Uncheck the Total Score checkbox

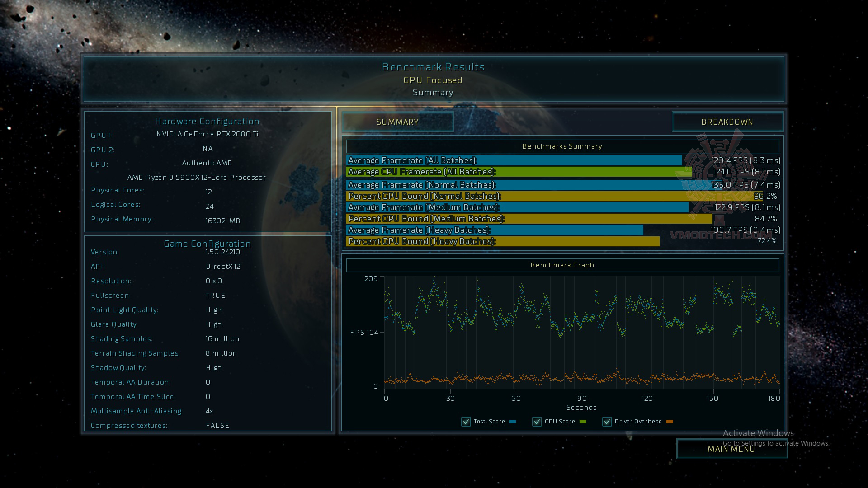point(466,422)
